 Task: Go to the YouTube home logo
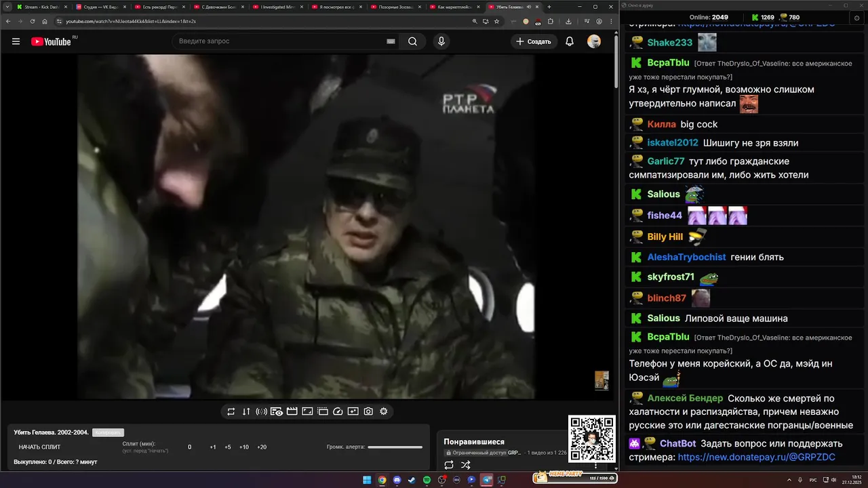(x=51, y=41)
